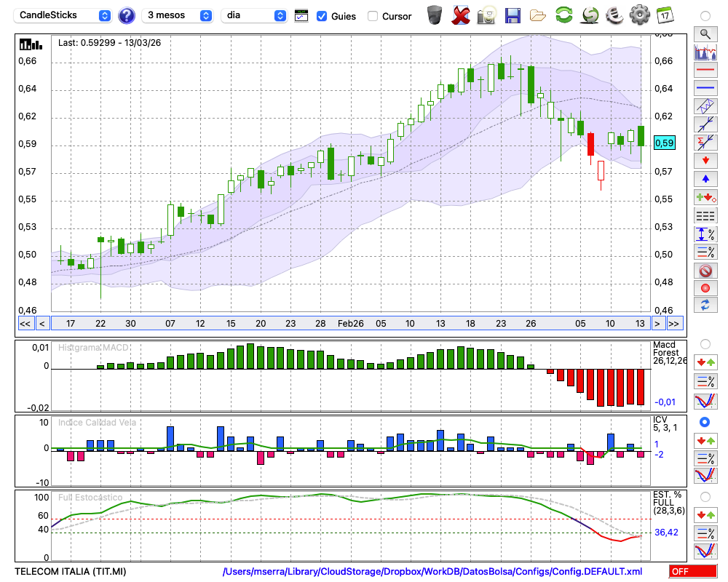The width and height of the screenshot is (728, 582).
Task: Click the trash can icon in toolbar
Action: [x=435, y=15]
